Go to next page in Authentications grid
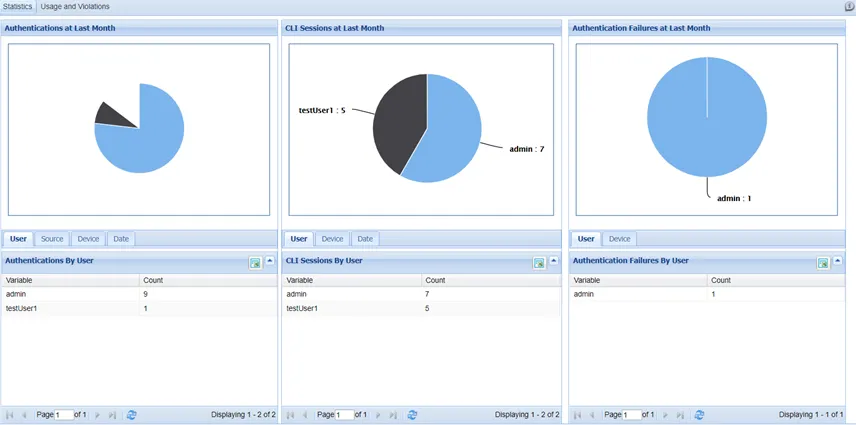856x425 pixels. coord(98,415)
